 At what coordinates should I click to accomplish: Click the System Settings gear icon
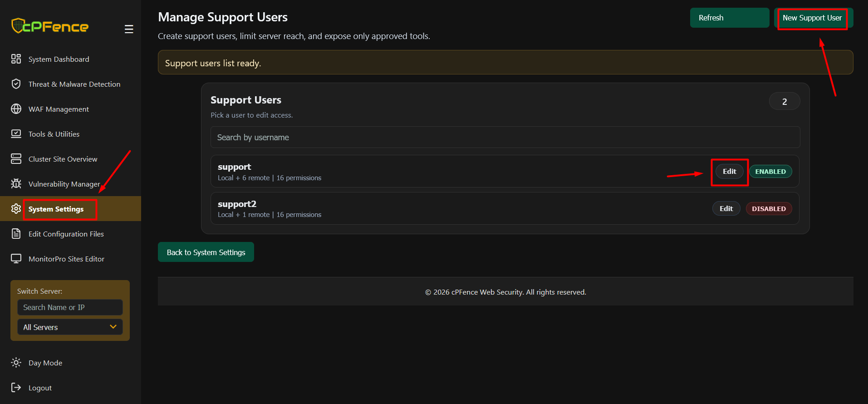point(16,209)
